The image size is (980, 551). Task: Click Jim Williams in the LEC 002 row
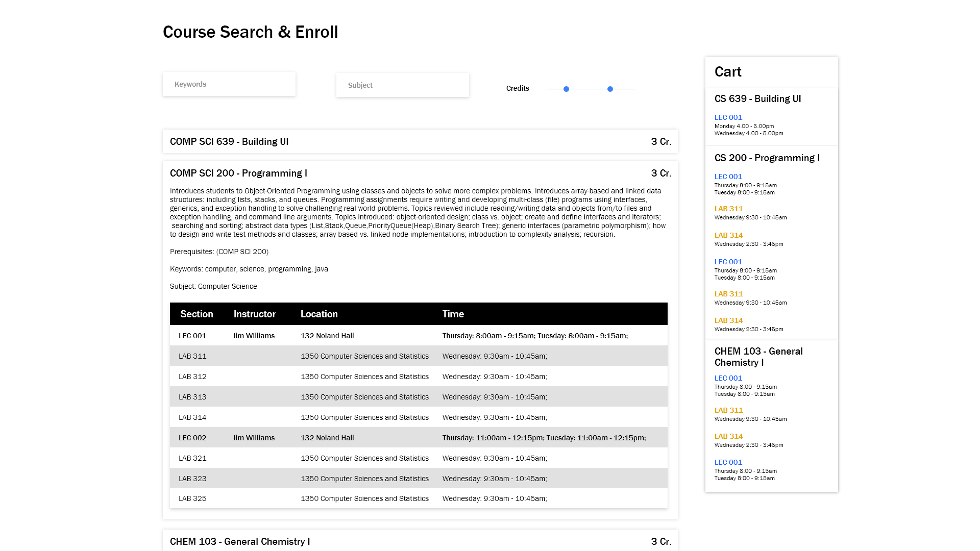pos(254,438)
